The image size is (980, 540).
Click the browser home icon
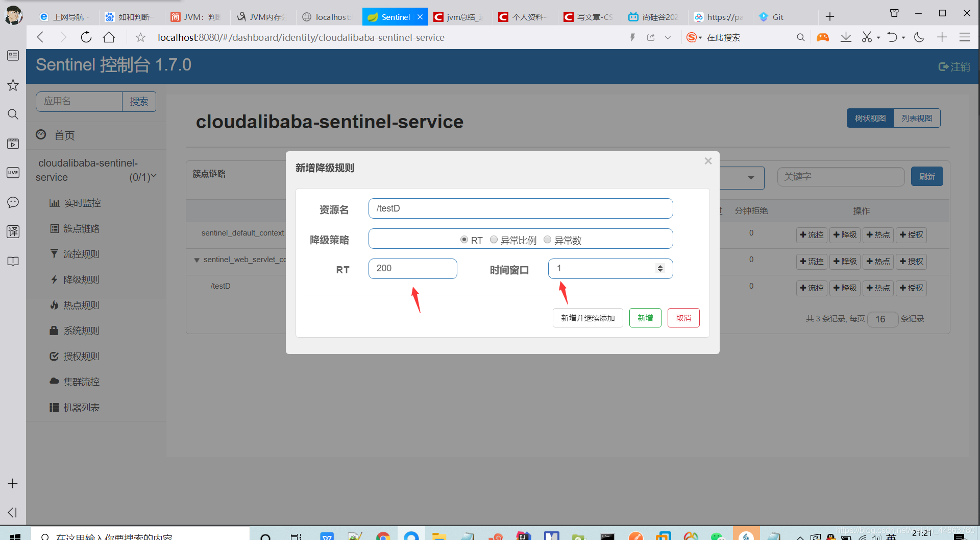[x=109, y=37]
